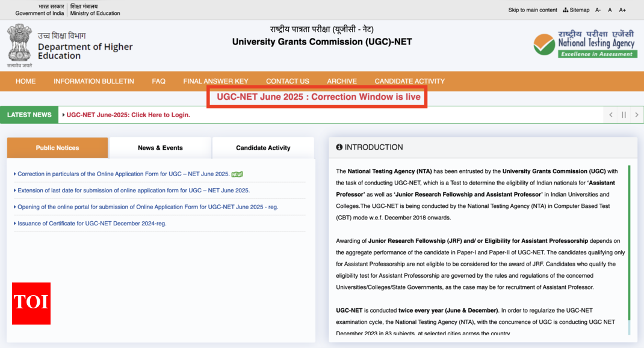Expand the ARCHIVE menu item

[341, 81]
